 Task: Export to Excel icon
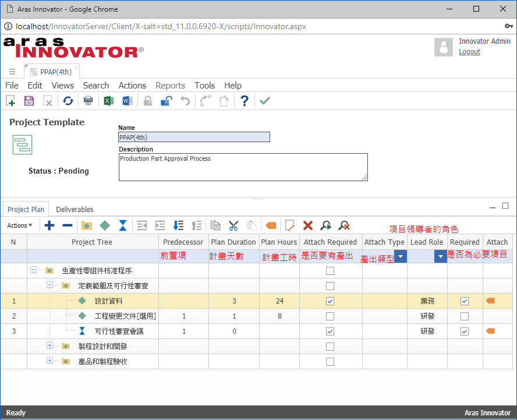108,101
